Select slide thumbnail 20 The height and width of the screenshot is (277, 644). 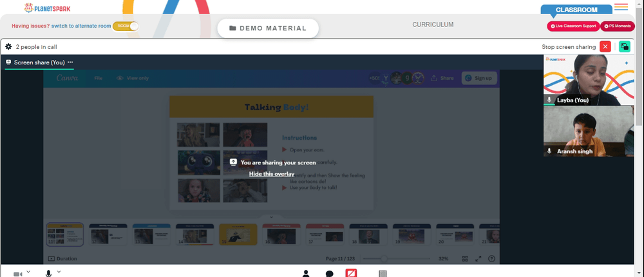[x=455, y=234]
